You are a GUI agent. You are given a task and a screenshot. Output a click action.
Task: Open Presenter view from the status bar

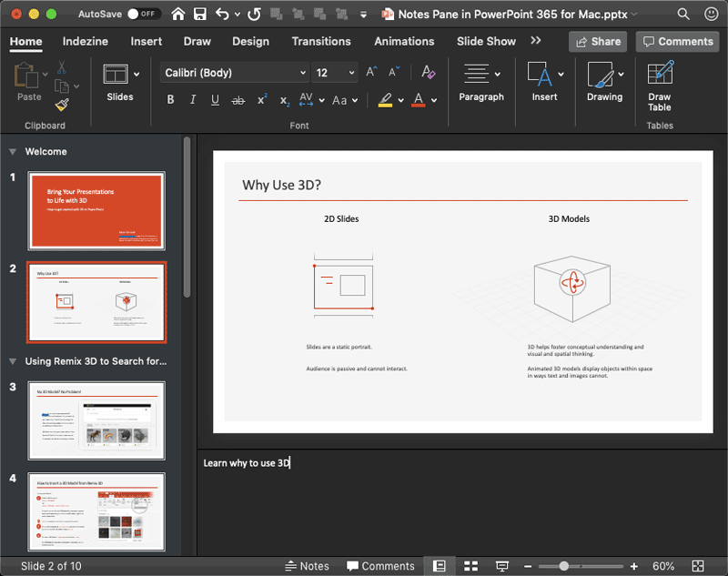click(503, 565)
